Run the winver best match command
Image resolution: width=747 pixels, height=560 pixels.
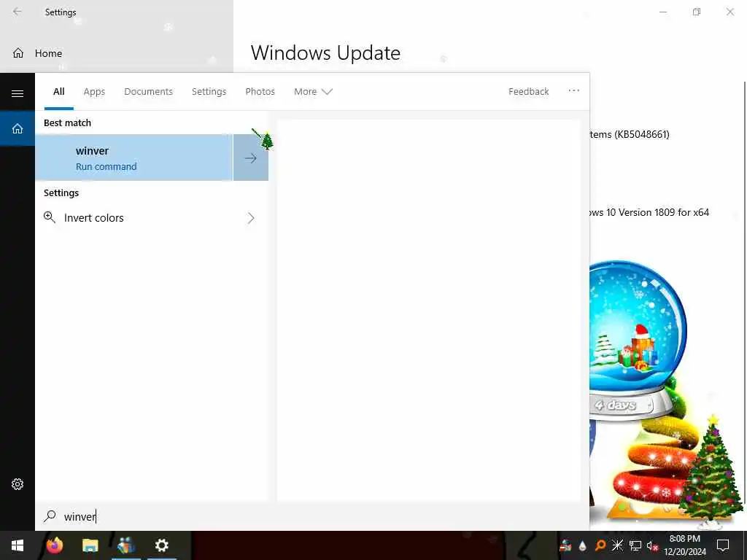(134, 157)
